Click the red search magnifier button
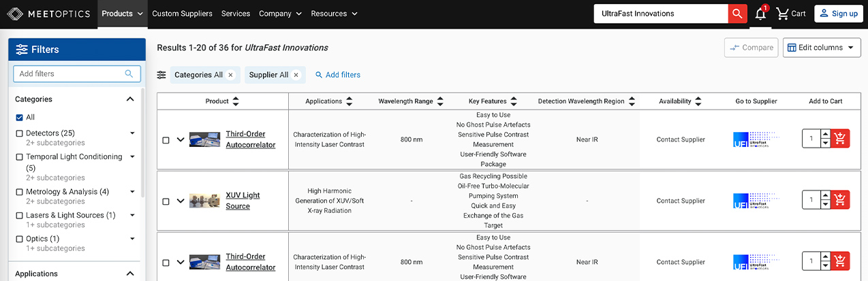This screenshot has height=281, width=868. (737, 14)
